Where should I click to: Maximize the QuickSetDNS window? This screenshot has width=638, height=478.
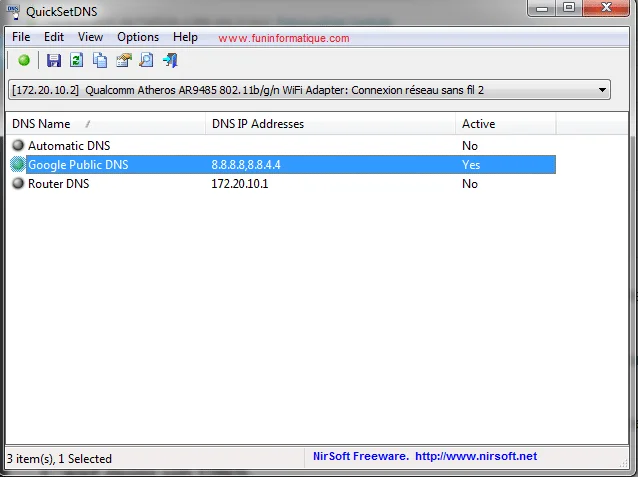click(x=569, y=8)
